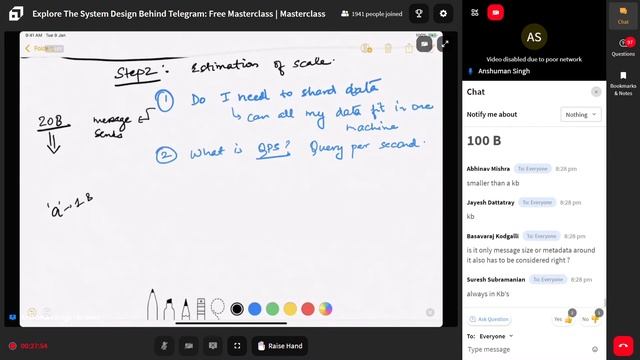Select the lasso selection tool
This screenshot has width=640, height=360.
coord(218,309)
